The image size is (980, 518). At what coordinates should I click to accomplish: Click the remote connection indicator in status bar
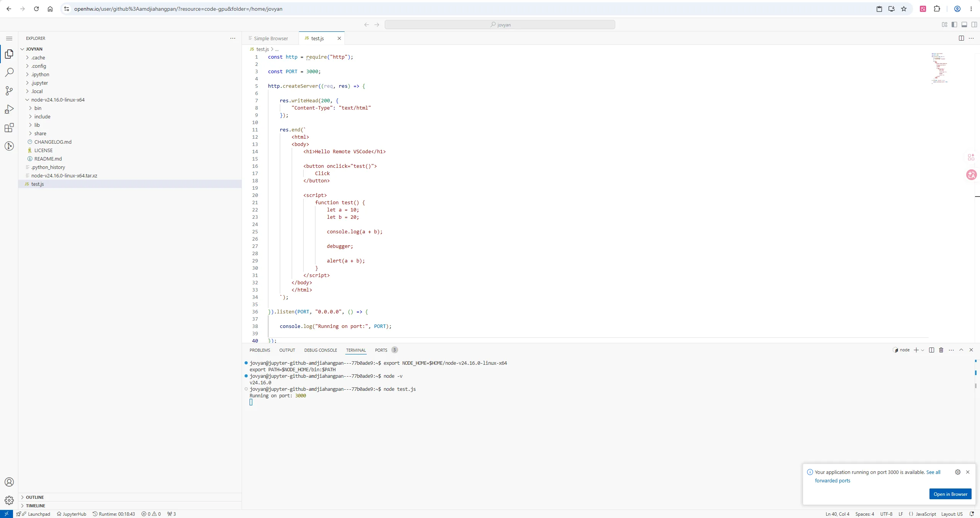(x=7, y=514)
